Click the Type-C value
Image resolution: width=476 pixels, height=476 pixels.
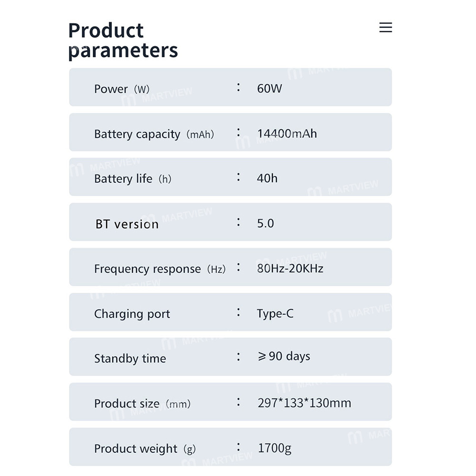pos(275,314)
